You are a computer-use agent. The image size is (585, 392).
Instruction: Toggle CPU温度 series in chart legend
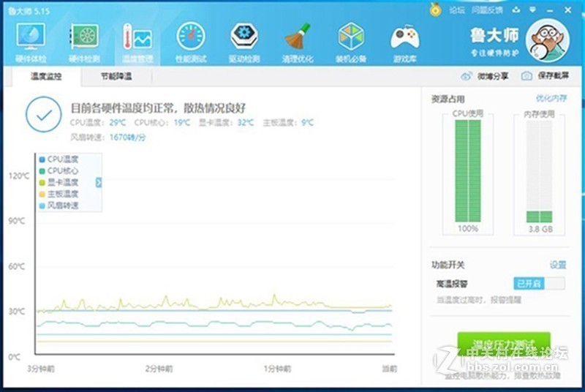(x=59, y=159)
